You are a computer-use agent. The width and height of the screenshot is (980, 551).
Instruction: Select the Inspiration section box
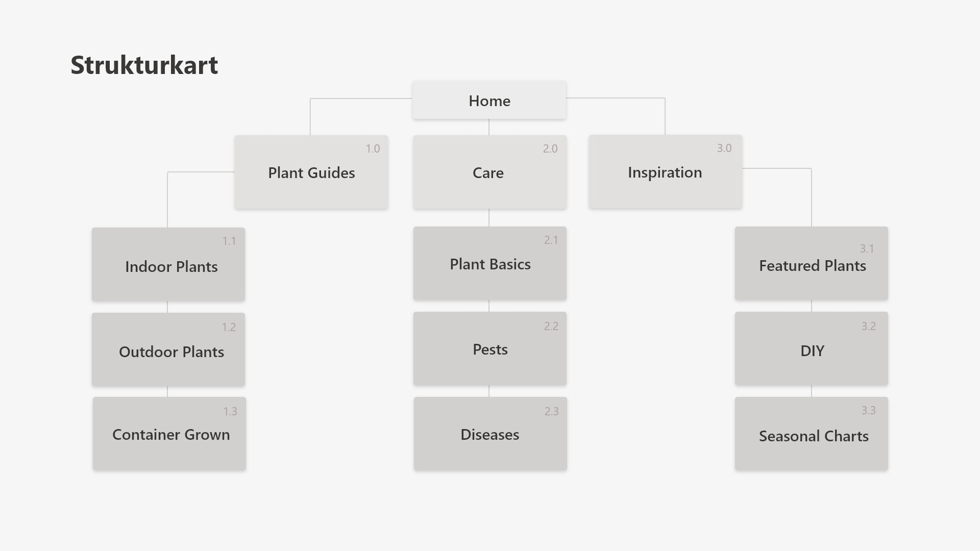[665, 171]
